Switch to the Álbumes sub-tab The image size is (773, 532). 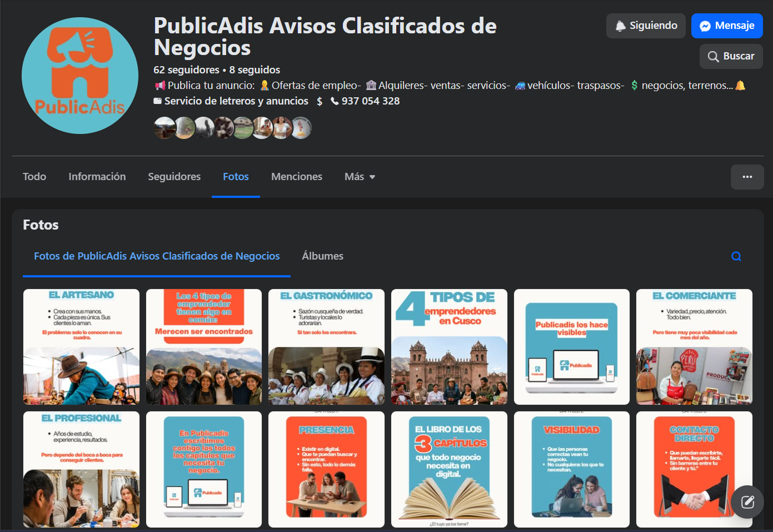[x=322, y=256]
